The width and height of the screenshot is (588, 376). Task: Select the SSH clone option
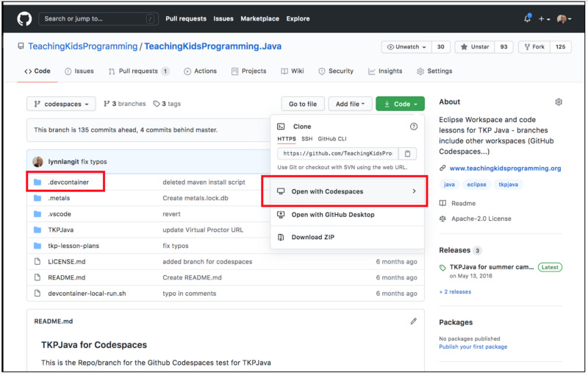[306, 139]
